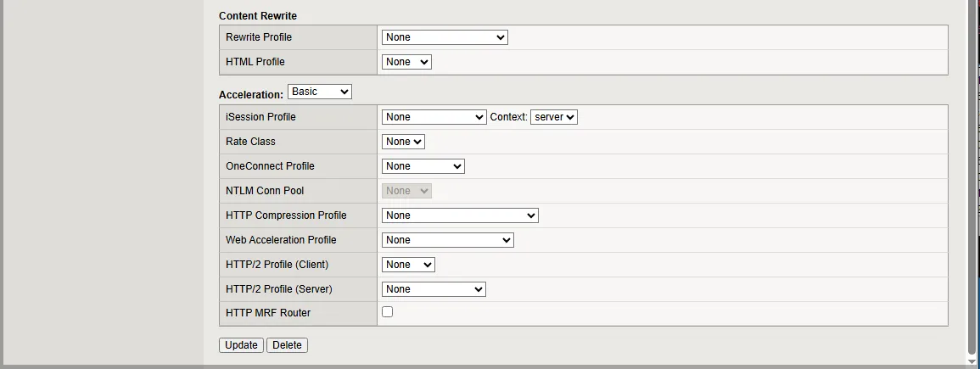The width and height of the screenshot is (980, 369).
Task: Change Acceleration mode from Basic
Action: tap(319, 92)
